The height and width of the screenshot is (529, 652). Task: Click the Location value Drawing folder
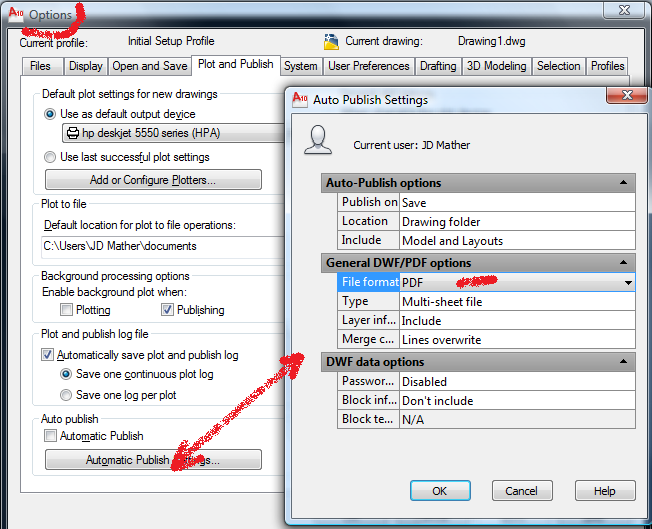coord(517,222)
